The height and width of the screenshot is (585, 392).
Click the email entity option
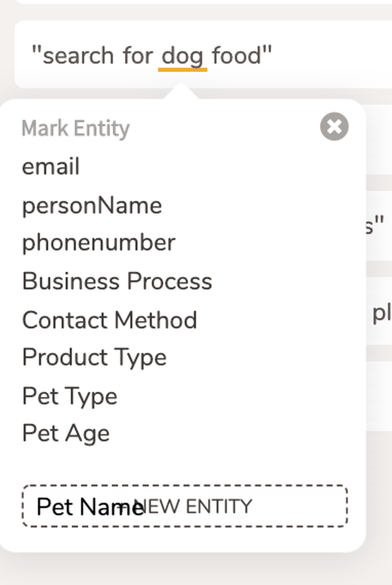coord(50,166)
